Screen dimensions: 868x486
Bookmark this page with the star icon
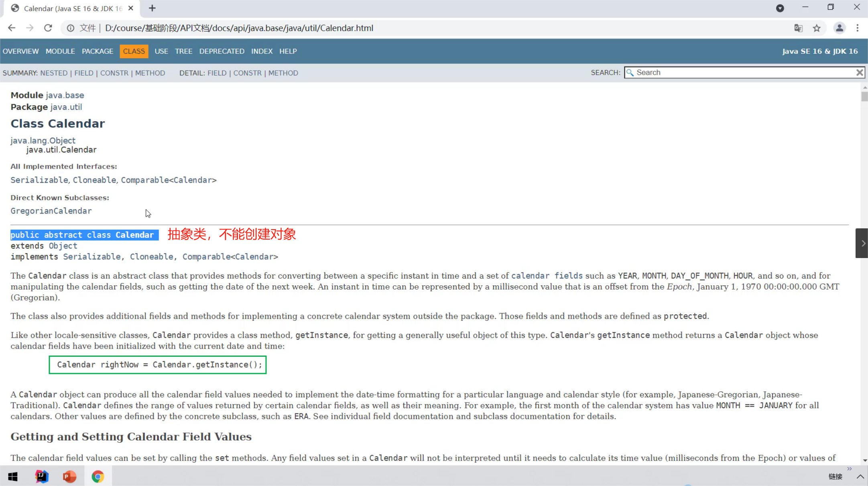click(817, 28)
